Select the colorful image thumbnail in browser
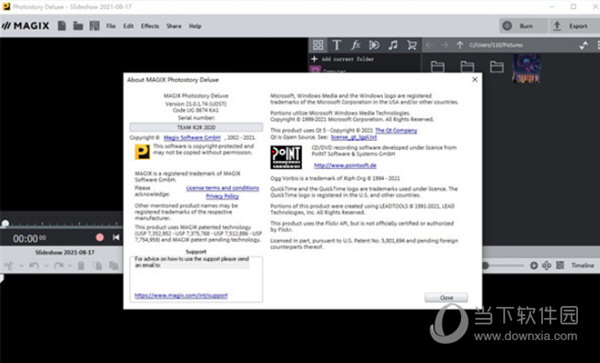Screen dimensions: 600x363 tap(527, 68)
